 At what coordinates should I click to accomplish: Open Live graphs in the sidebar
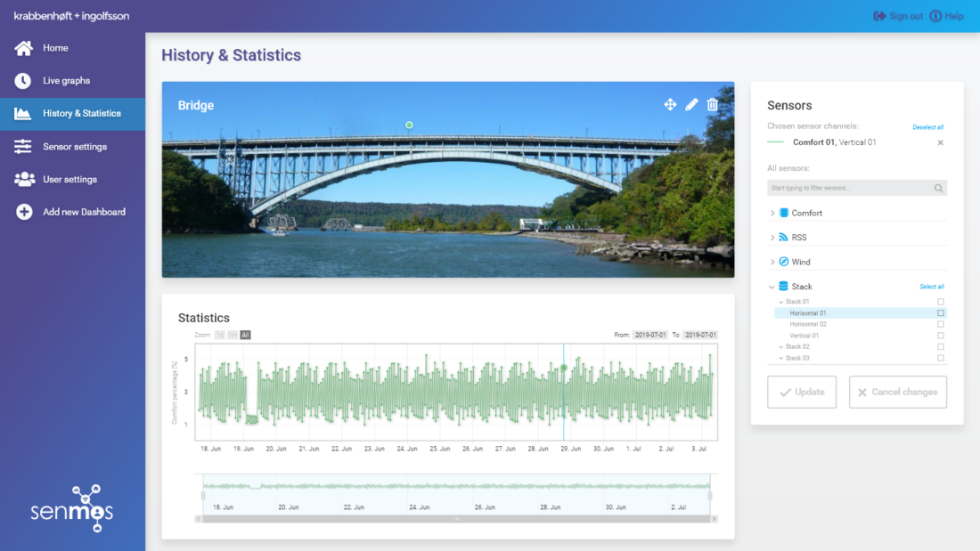(67, 81)
